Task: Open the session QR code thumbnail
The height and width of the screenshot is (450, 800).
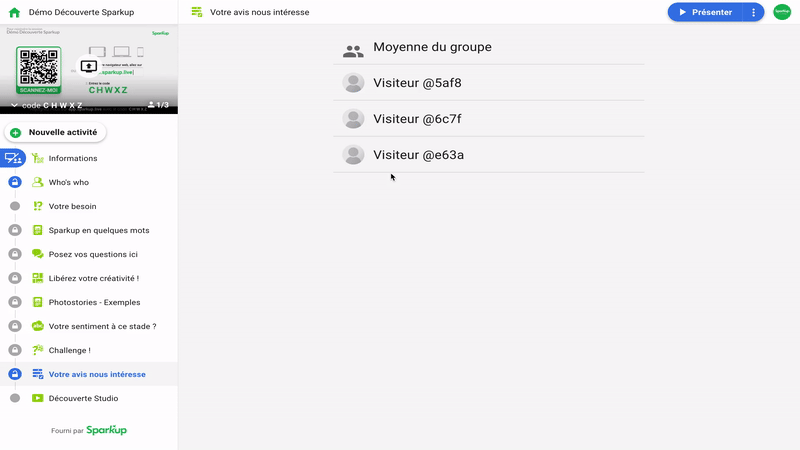Action: pos(38,70)
